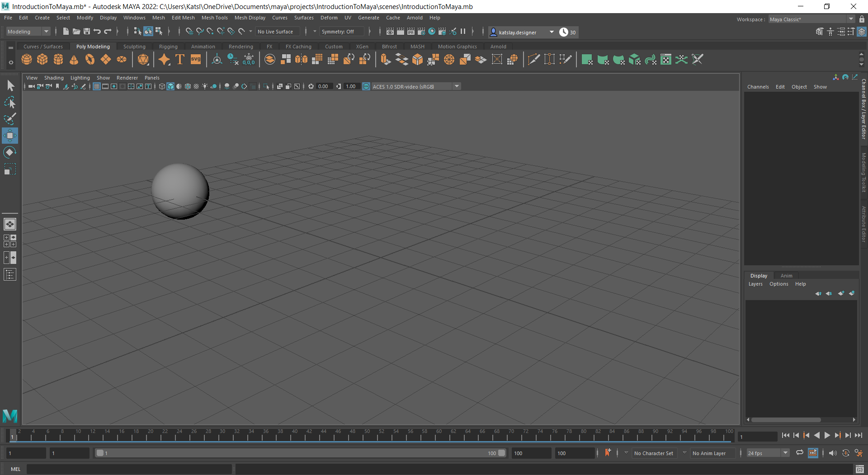Click the set bookmark icon near range slider
Screen dimensions: 868x475
coord(608,452)
